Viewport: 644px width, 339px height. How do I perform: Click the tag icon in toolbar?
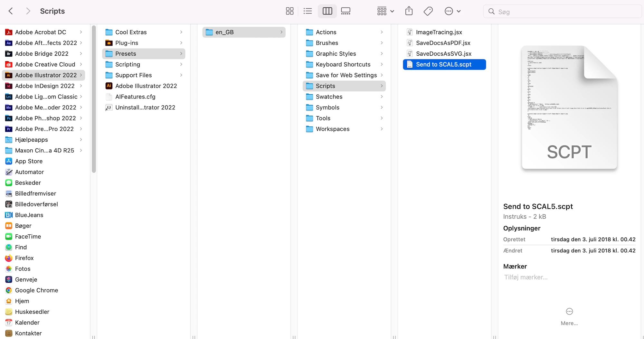click(x=428, y=11)
